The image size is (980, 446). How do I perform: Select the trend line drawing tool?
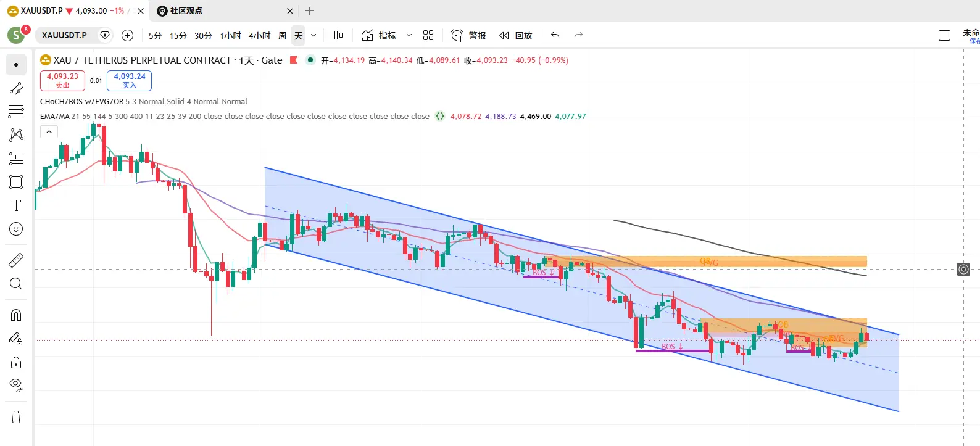[16, 89]
